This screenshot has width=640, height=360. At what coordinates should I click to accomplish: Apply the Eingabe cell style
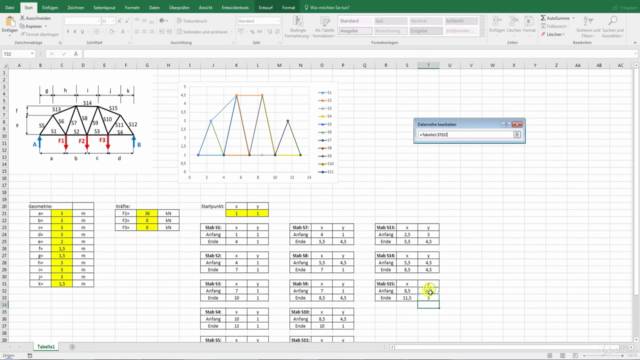click(x=426, y=31)
